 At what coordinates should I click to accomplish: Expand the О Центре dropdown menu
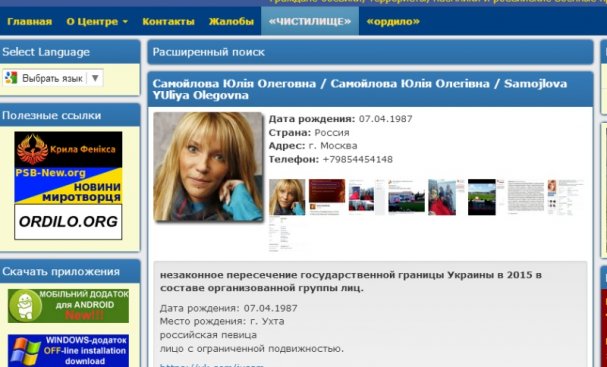(x=97, y=21)
